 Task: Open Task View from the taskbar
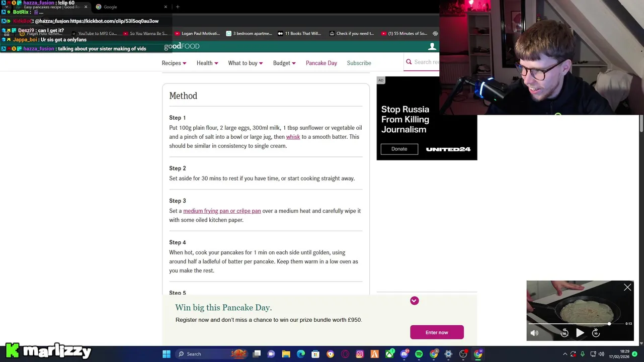[x=257, y=354]
